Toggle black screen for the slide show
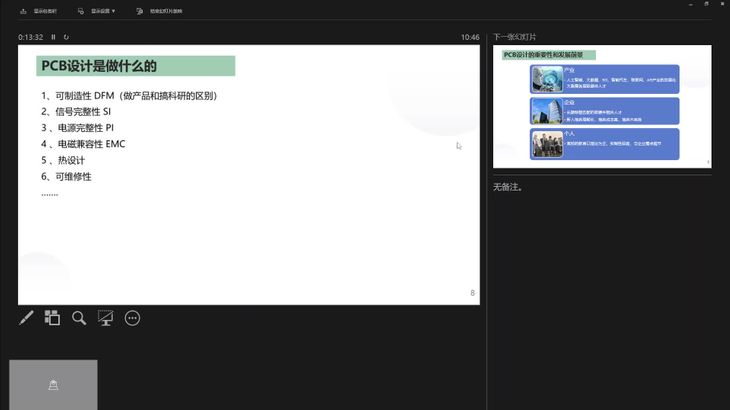This screenshot has height=410, width=730. click(x=105, y=318)
